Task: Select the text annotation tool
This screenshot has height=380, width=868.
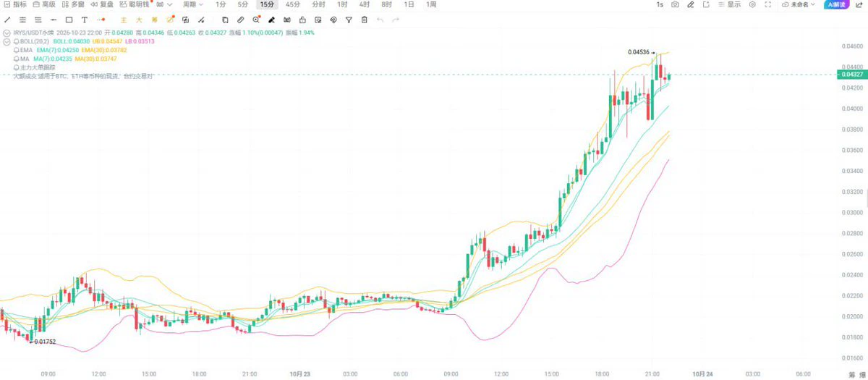Action: [85, 20]
